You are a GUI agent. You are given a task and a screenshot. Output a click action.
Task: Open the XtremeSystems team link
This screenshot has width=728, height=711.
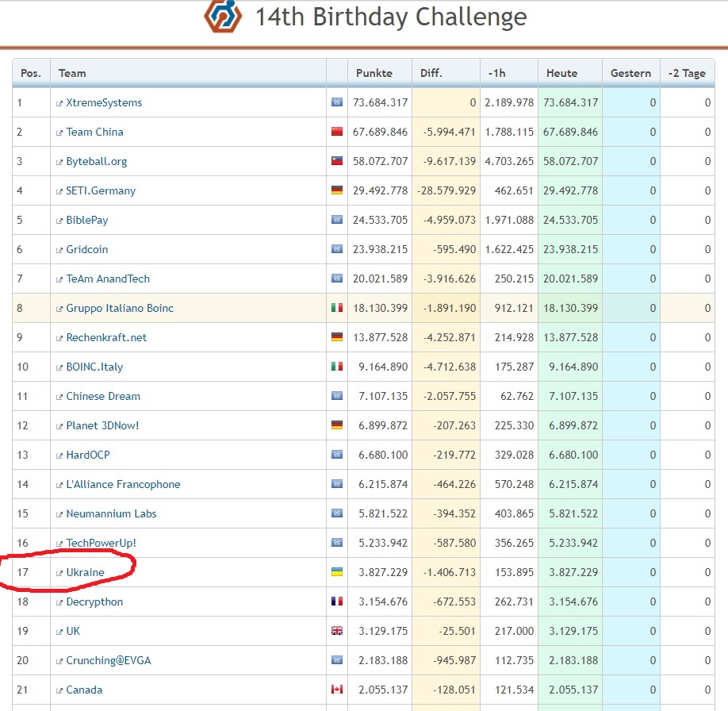104,102
